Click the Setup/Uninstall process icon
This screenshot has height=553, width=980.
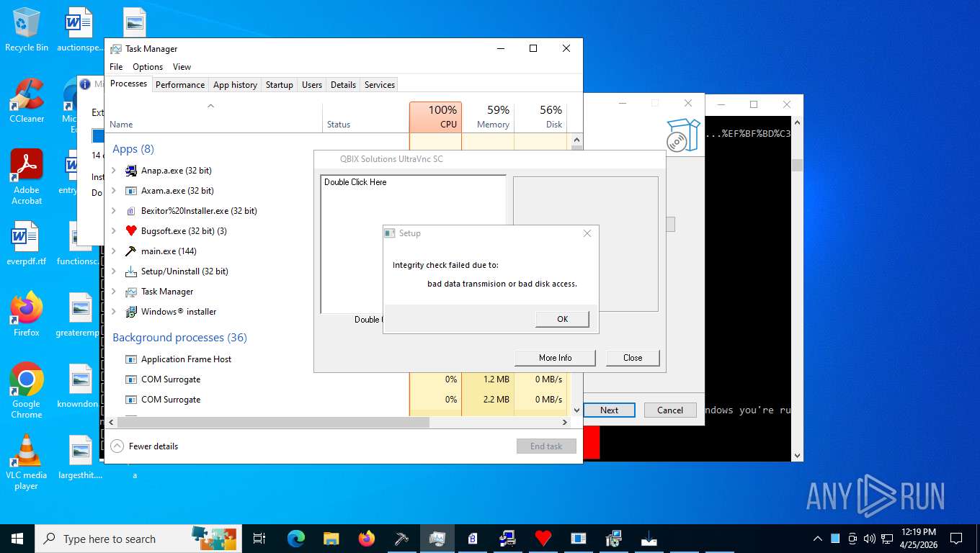coord(131,271)
